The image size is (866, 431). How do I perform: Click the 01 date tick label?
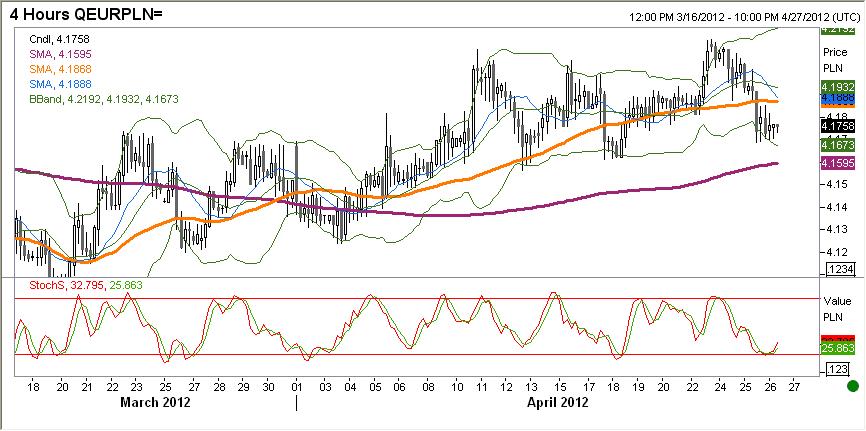(297, 386)
